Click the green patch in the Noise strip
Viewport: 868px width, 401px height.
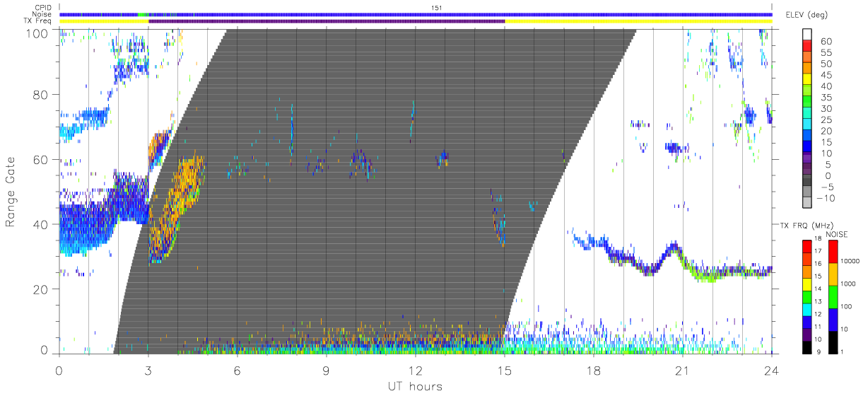(143, 14)
